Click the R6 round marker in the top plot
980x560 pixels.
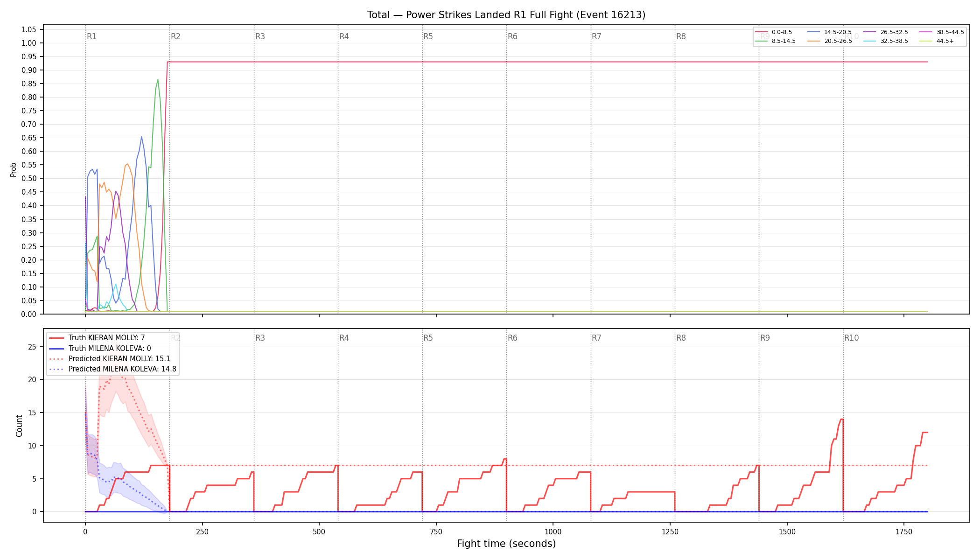click(512, 36)
